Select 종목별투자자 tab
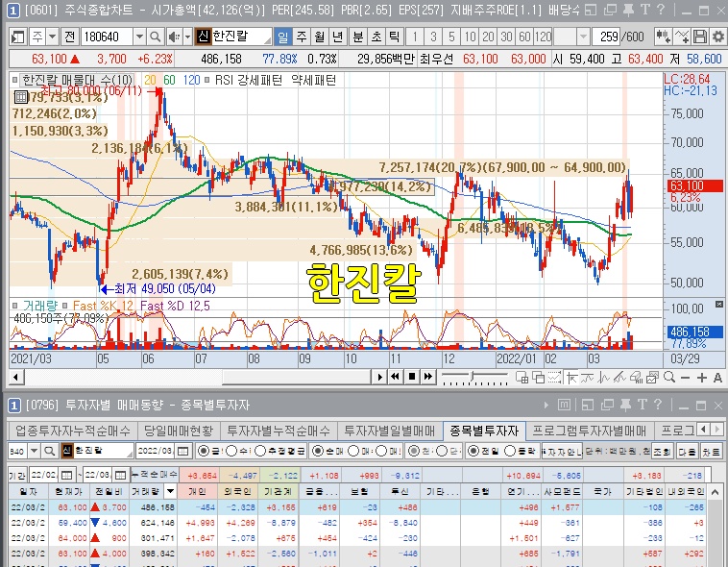This screenshot has height=567, width=728. point(484,431)
